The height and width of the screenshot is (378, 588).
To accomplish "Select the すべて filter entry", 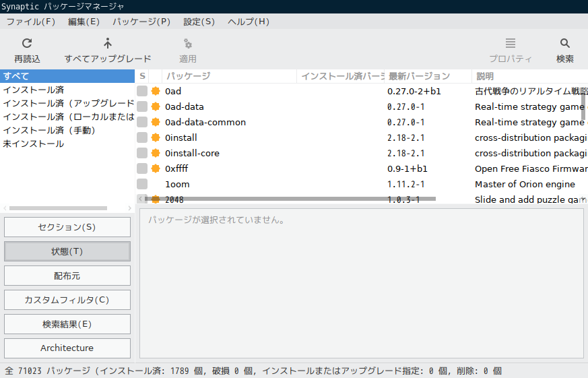I will click(67, 76).
